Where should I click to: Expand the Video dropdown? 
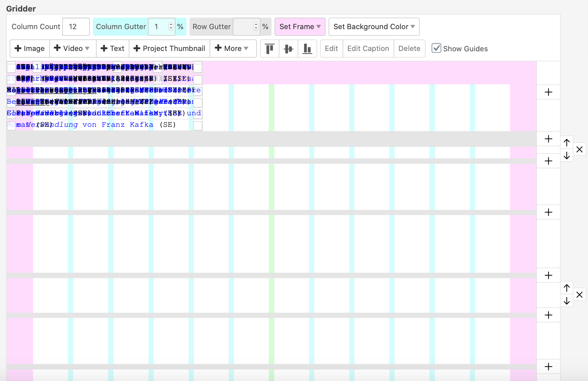[x=73, y=49]
